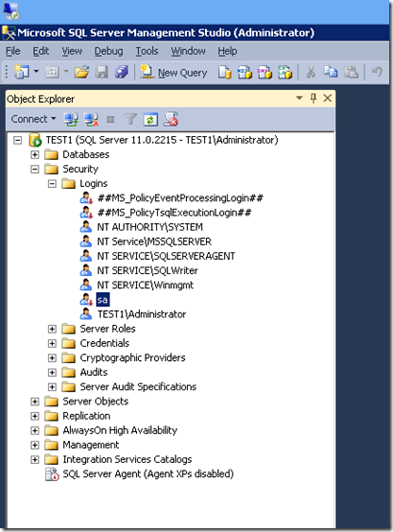Click the Filter funnel icon

point(130,119)
